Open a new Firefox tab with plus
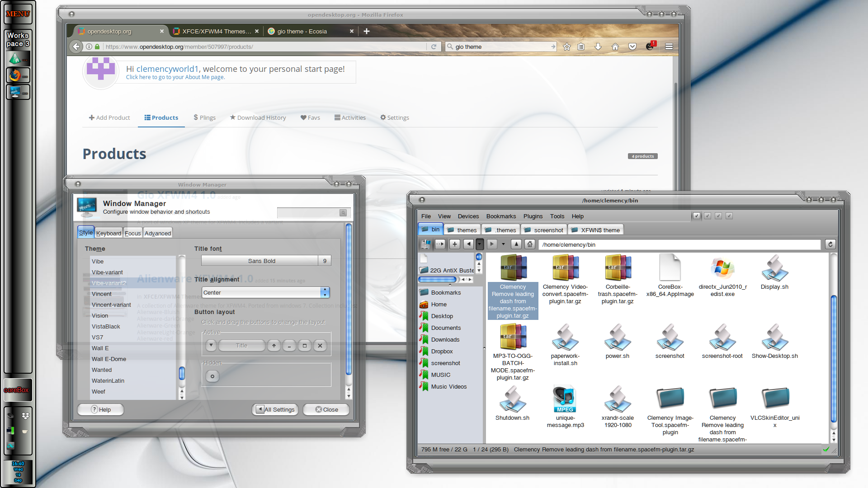The height and width of the screenshot is (488, 868). tap(367, 31)
